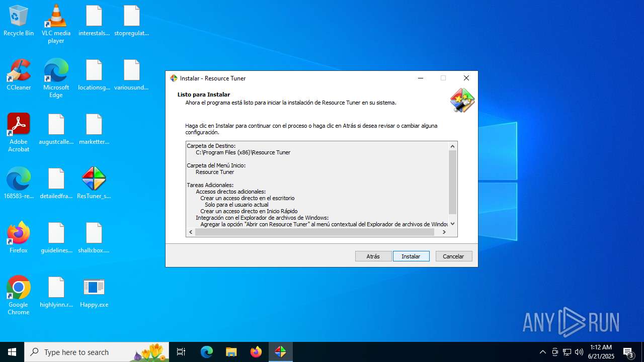644x362 pixels.
Task: Click the 'Carpeta de Destino:' line
Action: [211, 146]
